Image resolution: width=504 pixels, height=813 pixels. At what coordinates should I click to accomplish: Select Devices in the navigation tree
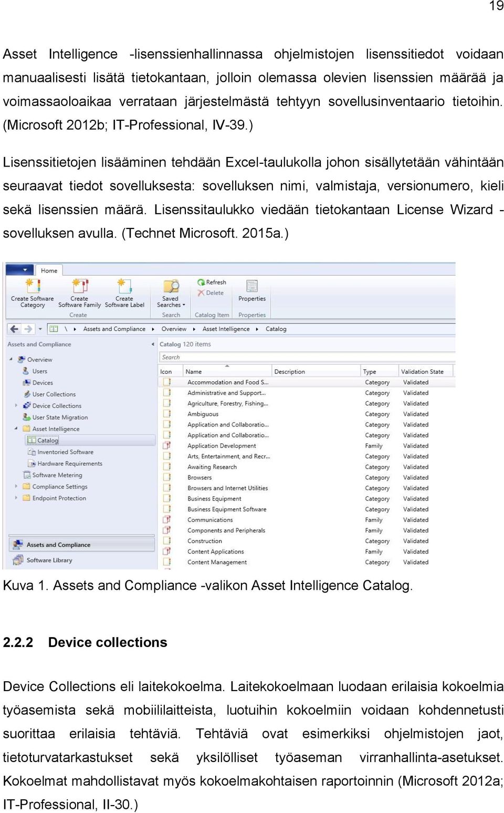(43, 383)
